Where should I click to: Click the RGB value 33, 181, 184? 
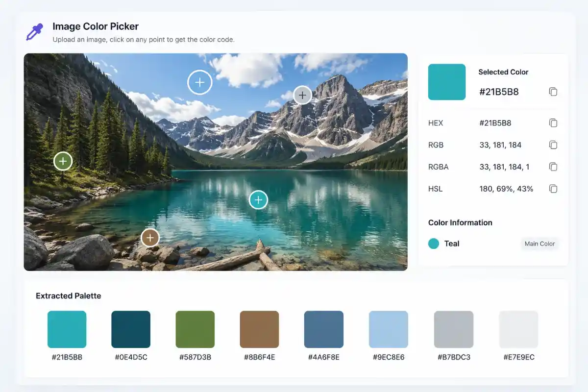(x=500, y=145)
